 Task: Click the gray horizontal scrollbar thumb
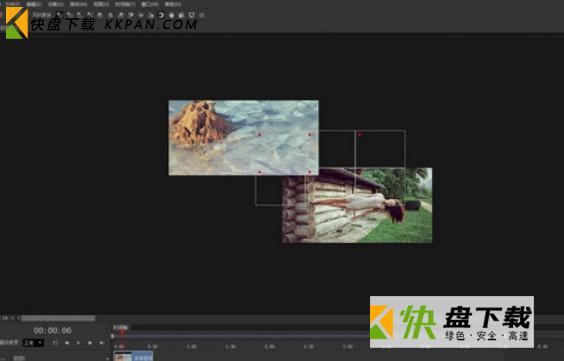pos(58,318)
